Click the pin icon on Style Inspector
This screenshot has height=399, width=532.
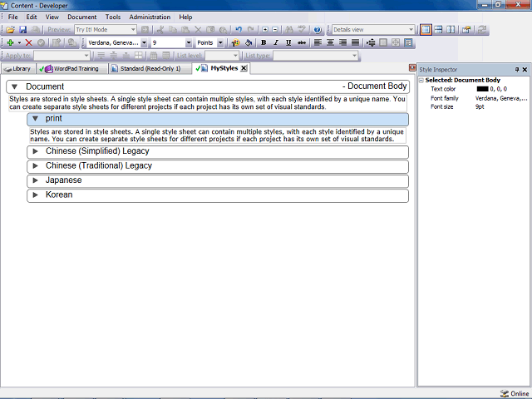point(517,70)
